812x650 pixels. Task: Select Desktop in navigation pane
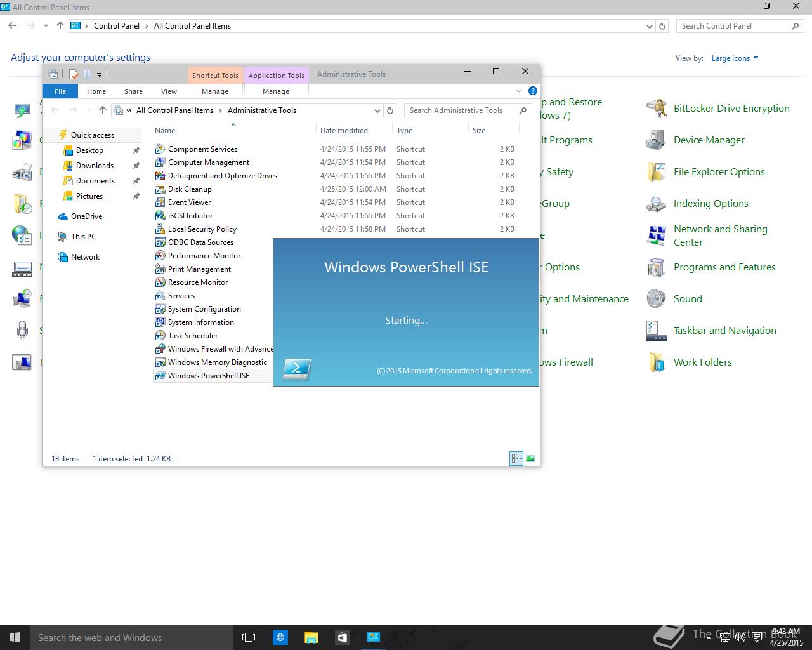pyautogui.click(x=89, y=150)
